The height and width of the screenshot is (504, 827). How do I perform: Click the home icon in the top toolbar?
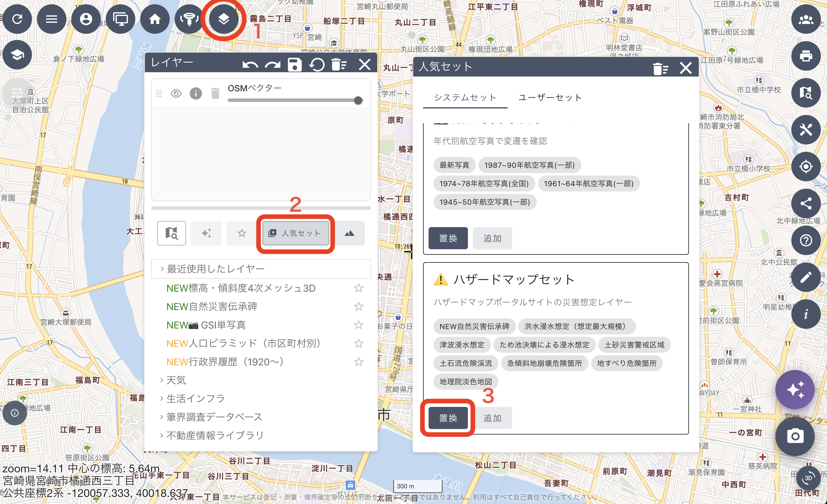[x=155, y=19]
